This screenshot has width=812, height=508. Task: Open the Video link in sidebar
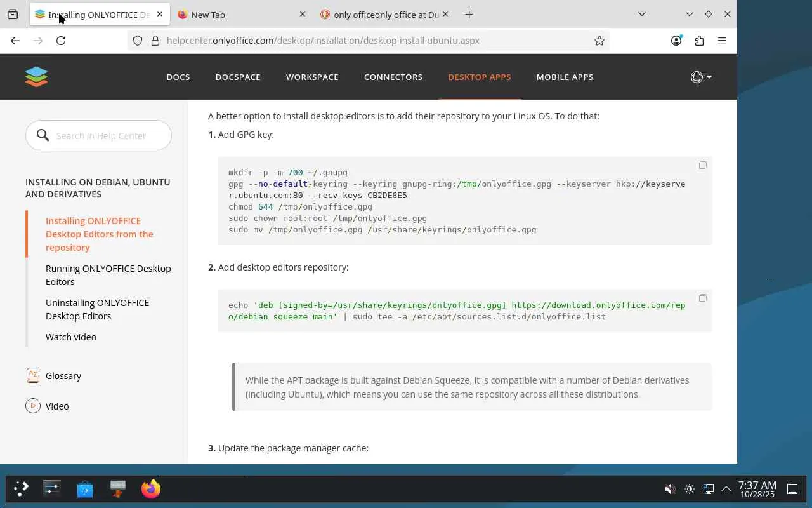pos(57,406)
